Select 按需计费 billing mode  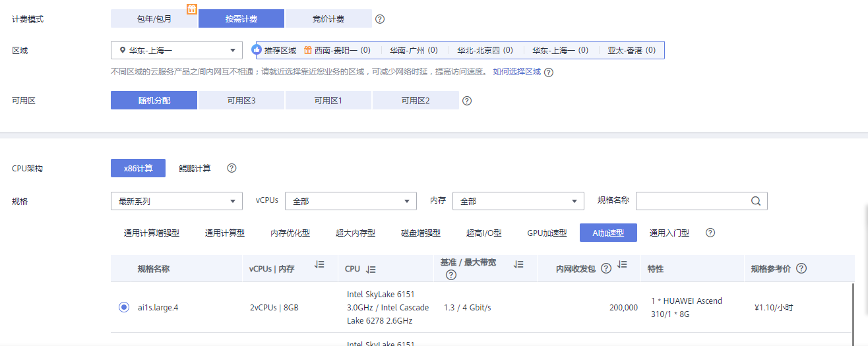241,19
